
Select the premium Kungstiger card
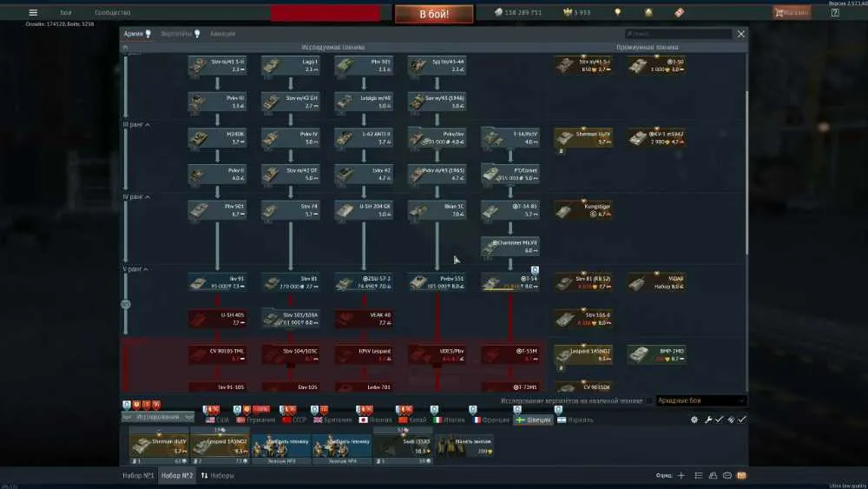point(583,210)
